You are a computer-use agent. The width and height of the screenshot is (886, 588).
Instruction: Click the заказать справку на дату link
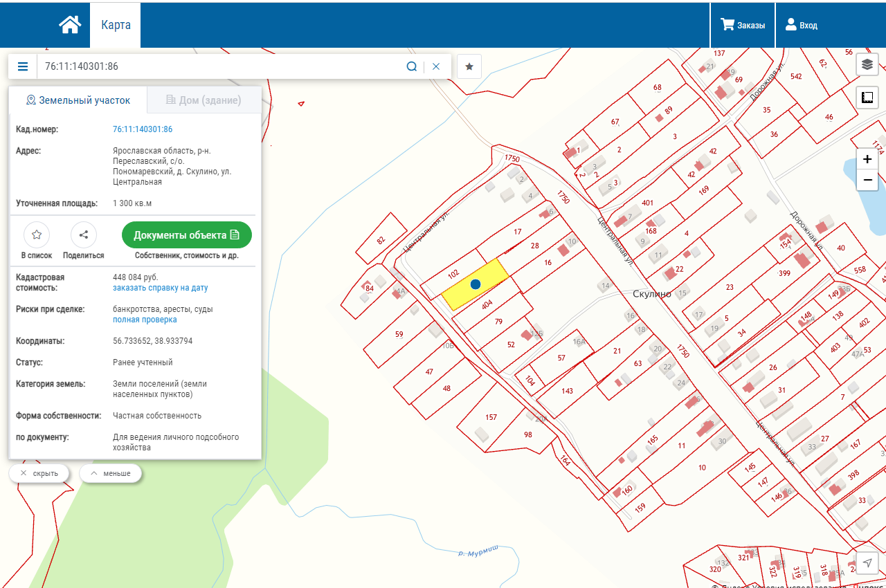160,288
